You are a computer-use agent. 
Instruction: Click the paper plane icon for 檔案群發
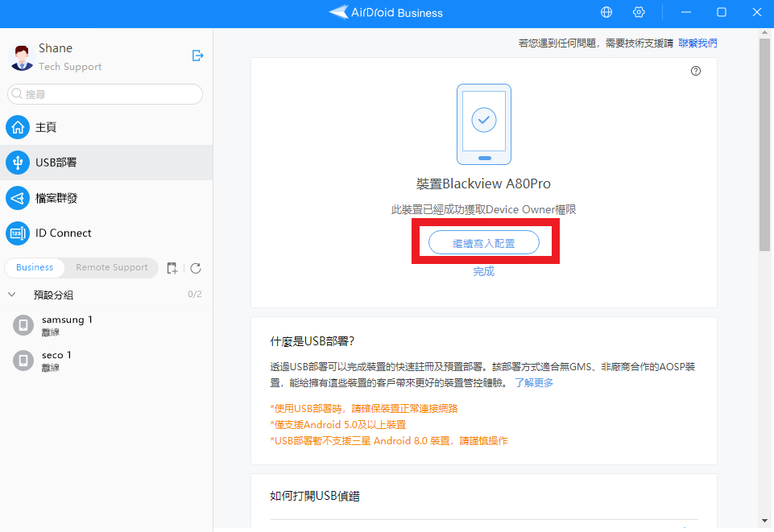18,198
